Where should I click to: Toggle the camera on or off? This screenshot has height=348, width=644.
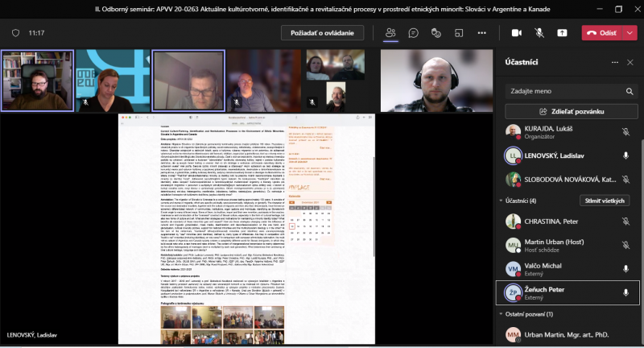tap(517, 33)
